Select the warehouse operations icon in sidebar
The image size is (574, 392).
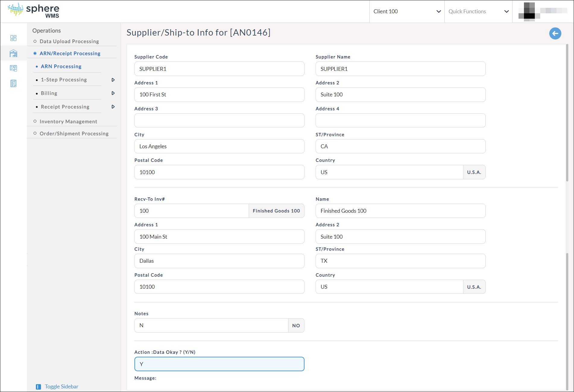coord(13,53)
